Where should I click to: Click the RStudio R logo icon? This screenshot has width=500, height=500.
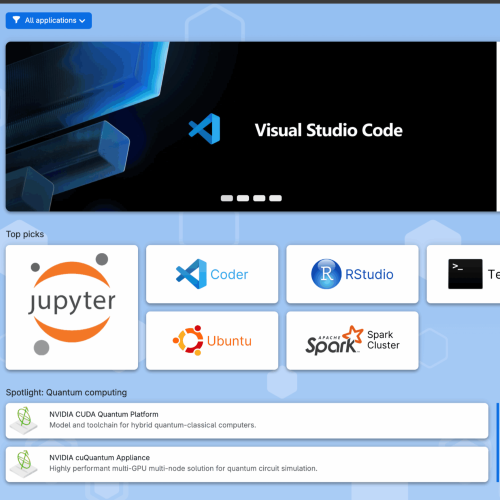point(326,274)
